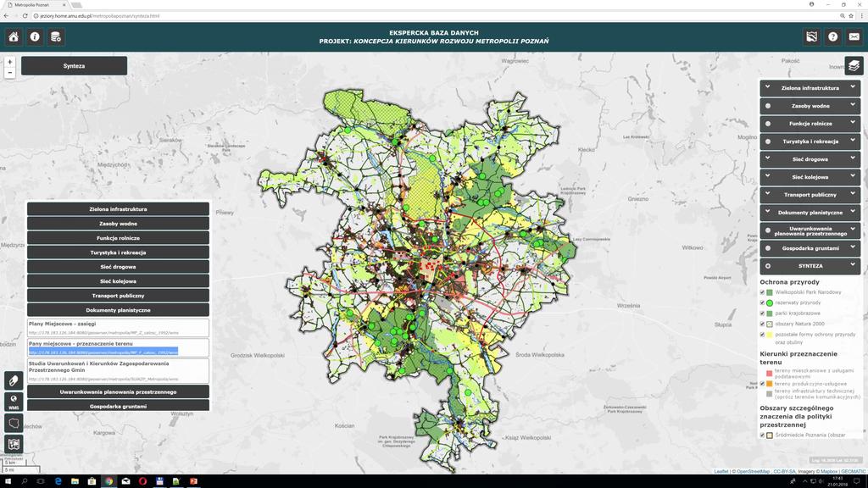Open the WMS globe tool

point(14,402)
